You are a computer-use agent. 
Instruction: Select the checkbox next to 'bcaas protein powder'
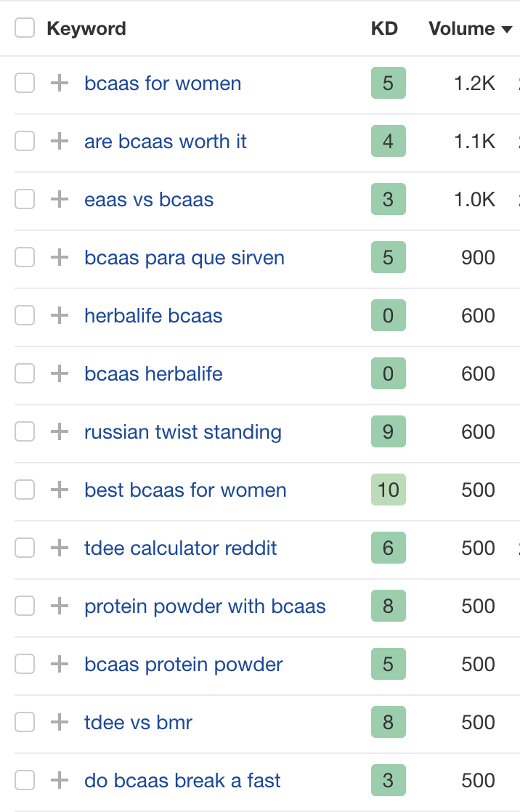point(25,664)
